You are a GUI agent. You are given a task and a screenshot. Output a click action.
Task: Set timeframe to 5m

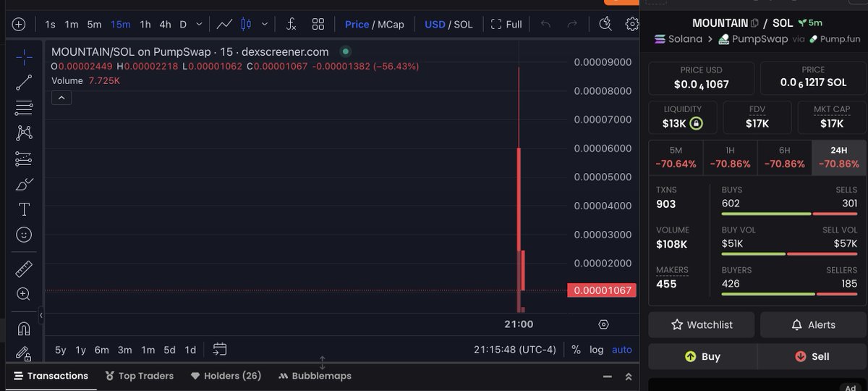click(94, 24)
